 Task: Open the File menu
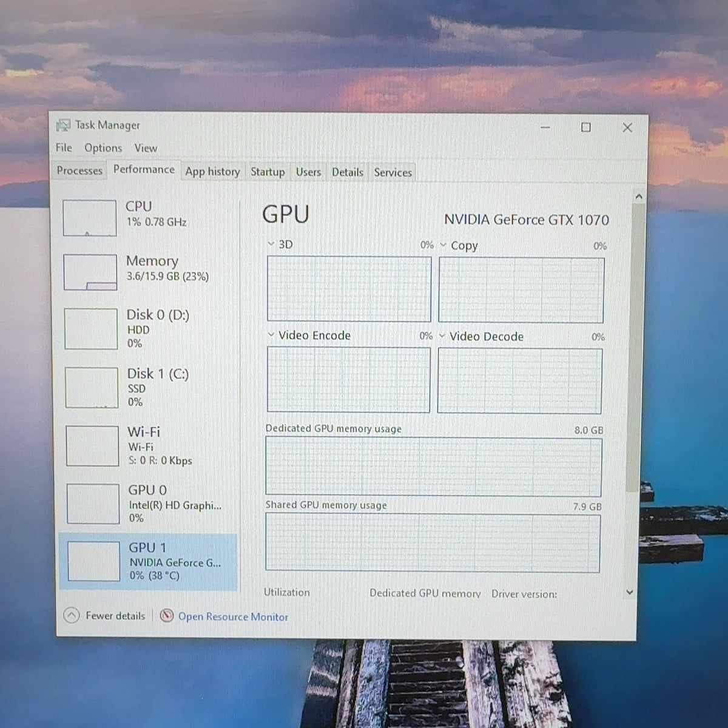point(64,147)
